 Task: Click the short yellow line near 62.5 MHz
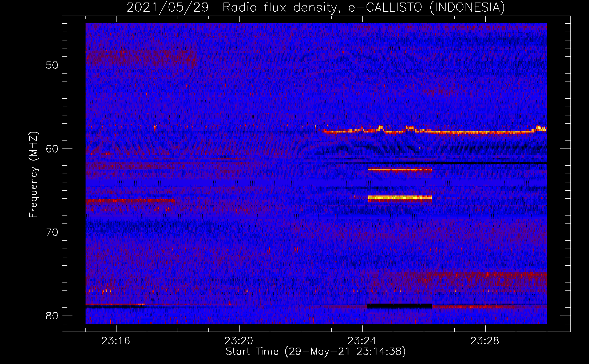pyautogui.click(x=400, y=170)
